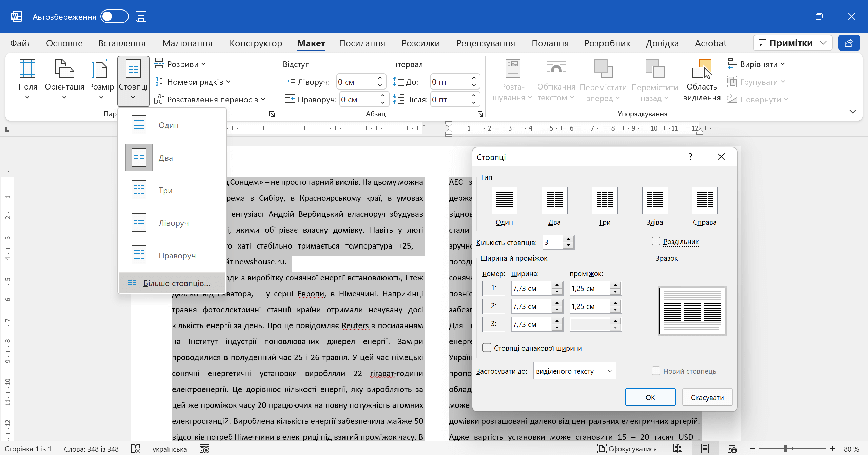Expand the Застосувати до dropdown

(x=610, y=371)
